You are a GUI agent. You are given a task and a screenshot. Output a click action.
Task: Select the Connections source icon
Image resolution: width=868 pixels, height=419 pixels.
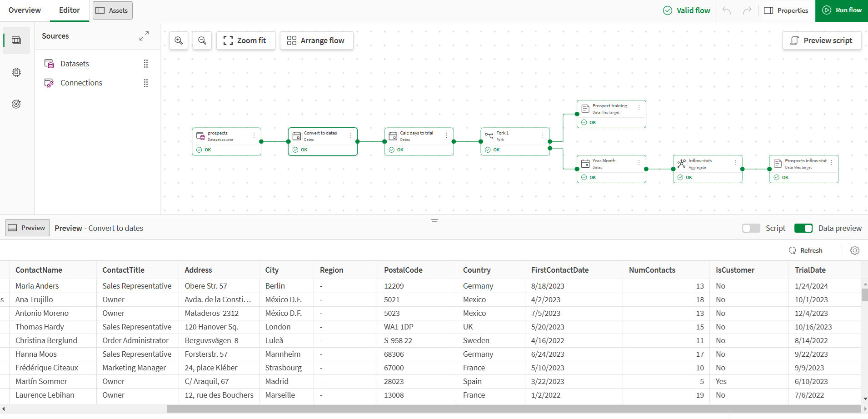coord(49,83)
